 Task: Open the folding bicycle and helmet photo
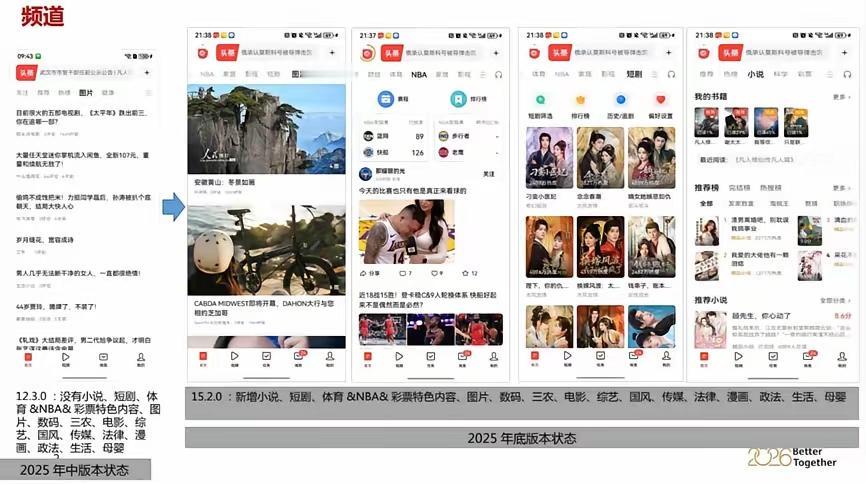tap(266, 250)
